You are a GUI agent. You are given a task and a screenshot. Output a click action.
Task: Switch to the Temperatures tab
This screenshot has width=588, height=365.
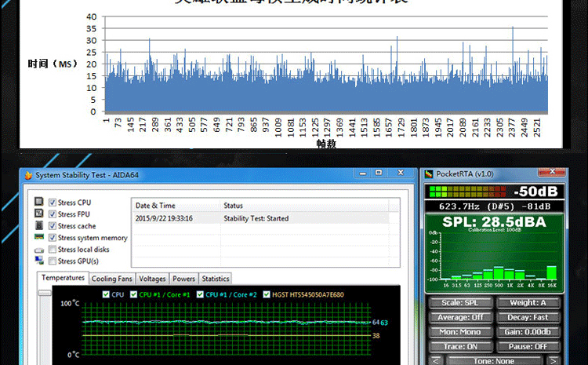tap(63, 278)
